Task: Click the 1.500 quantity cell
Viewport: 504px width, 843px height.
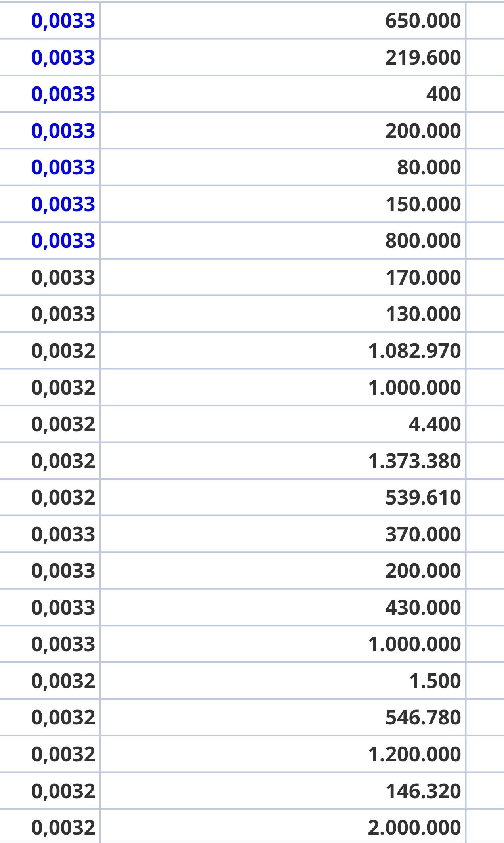Action: point(283,681)
